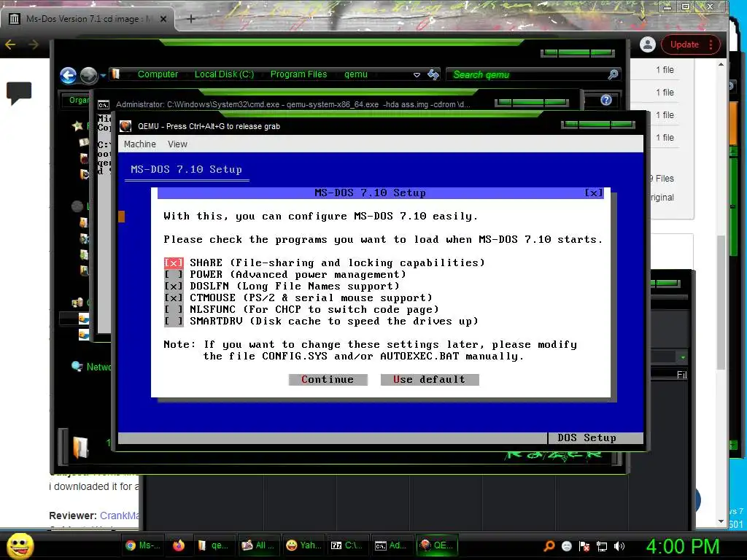Screen dimensions: 747x560
Task: Switch to Yah... messenger taskbar item
Action: click(303, 545)
